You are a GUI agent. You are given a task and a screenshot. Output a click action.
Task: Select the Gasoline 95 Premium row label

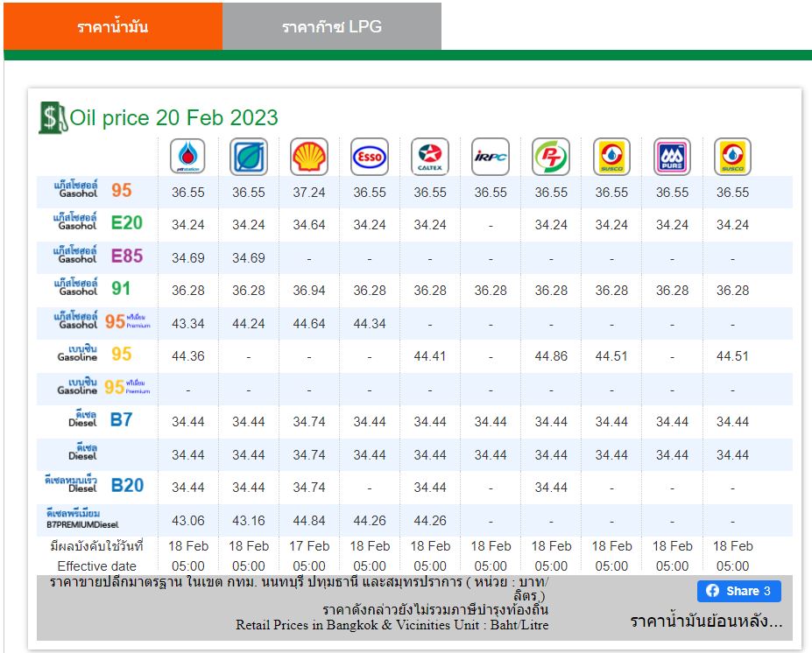[103, 387]
